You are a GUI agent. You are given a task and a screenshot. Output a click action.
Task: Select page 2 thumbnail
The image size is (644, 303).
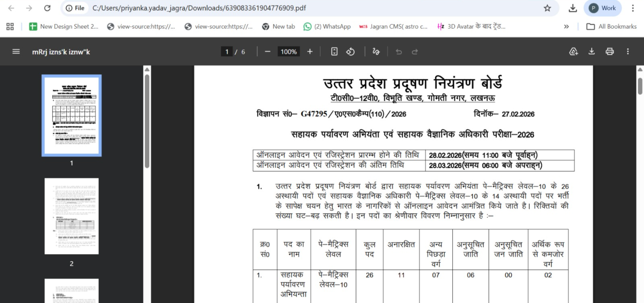[x=72, y=216]
